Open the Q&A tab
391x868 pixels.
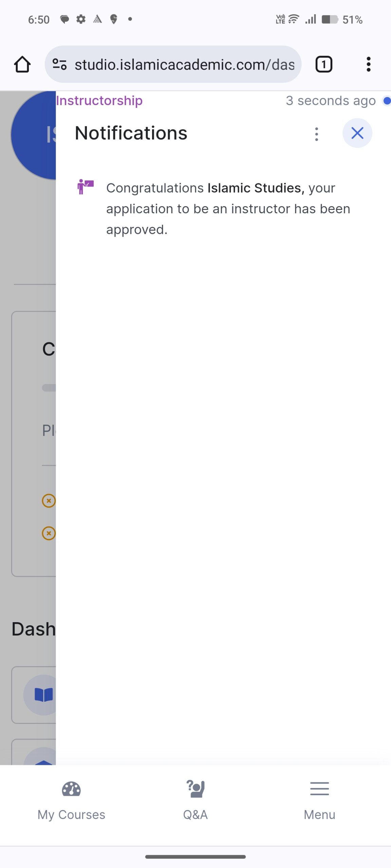tap(195, 801)
